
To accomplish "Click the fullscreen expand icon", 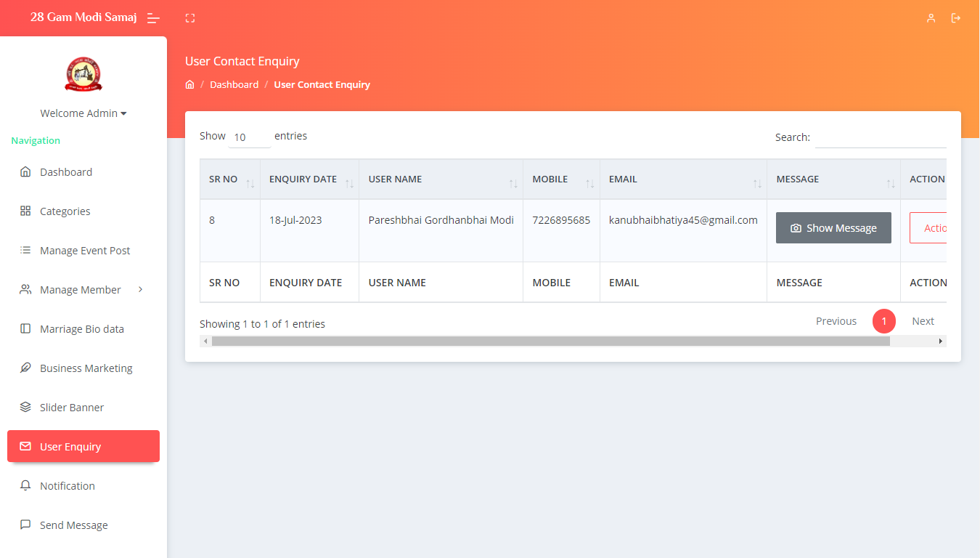I will (190, 18).
